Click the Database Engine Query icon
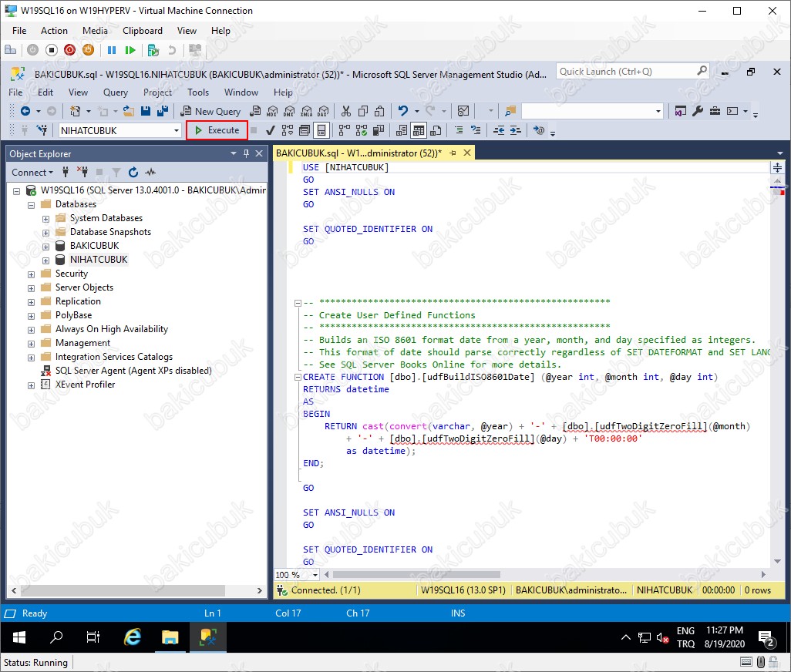Image resolution: width=791 pixels, height=672 pixels. [256, 112]
